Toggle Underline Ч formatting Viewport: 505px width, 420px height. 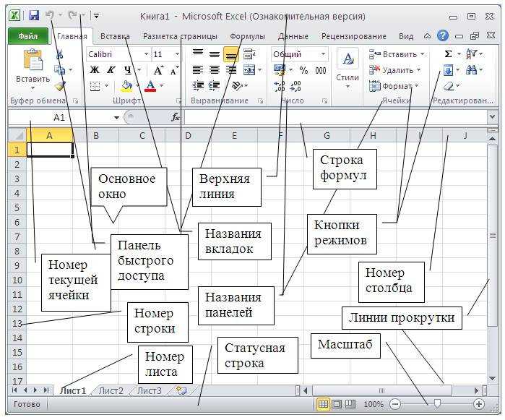coord(128,70)
